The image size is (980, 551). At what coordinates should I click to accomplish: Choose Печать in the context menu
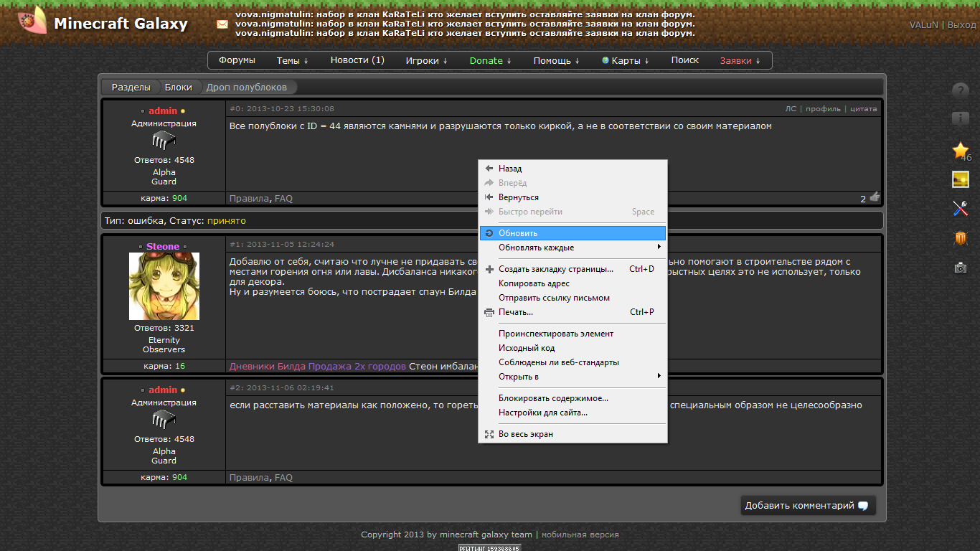573,312
